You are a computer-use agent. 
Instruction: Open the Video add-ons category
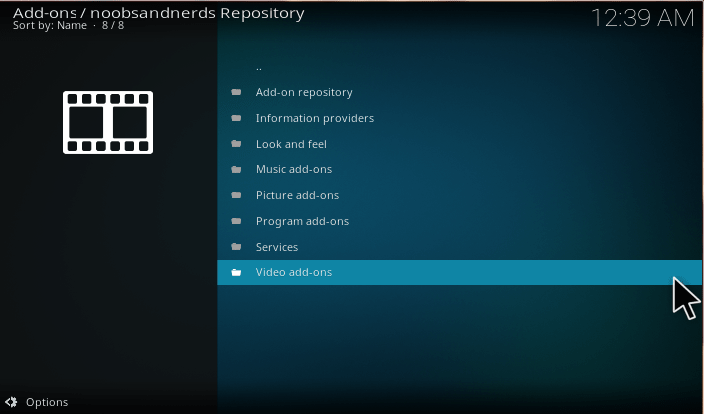coord(459,272)
